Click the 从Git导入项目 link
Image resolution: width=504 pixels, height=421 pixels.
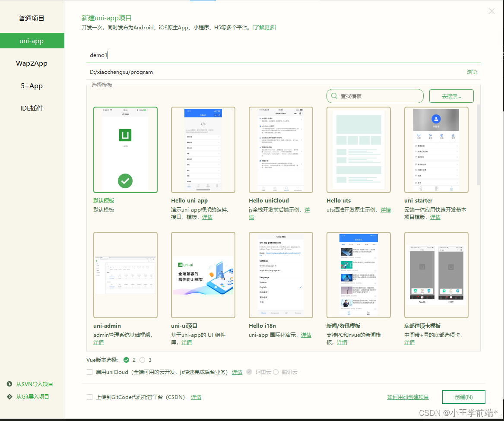(x=33, y=396)
